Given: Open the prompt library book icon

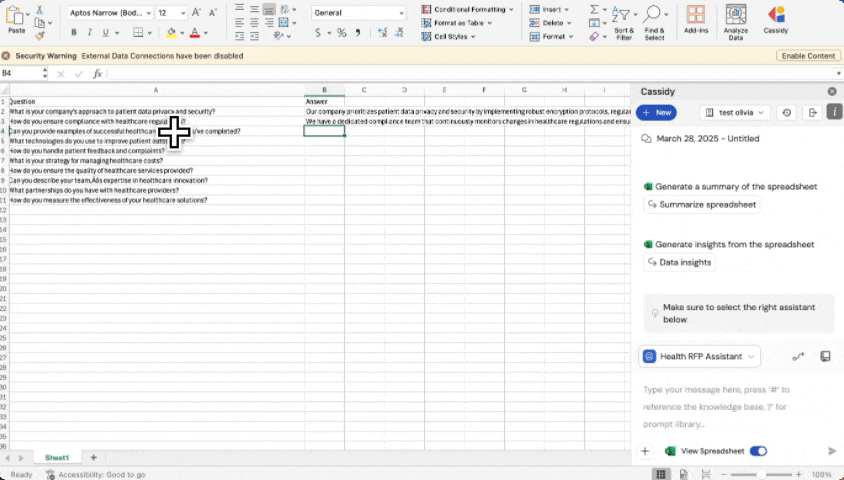Looking at the screenshot, I should tap(825, 356).
